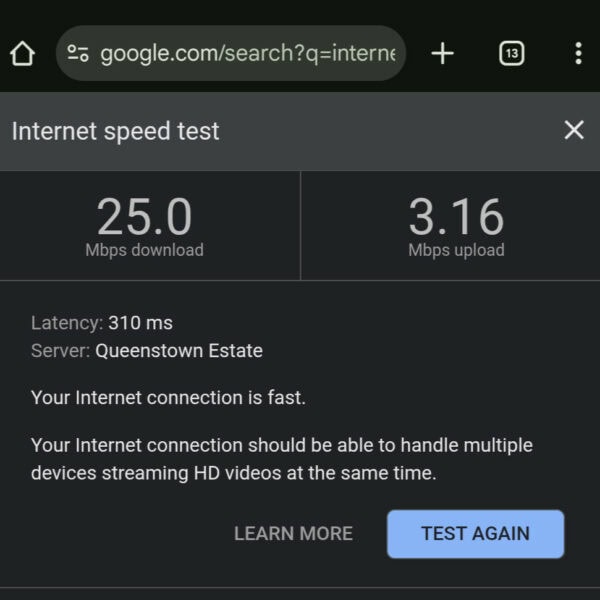The height and width of the screenshot is (600, 600).
Task: Select the Queenstown Estate server name
Action: (179, 351)
